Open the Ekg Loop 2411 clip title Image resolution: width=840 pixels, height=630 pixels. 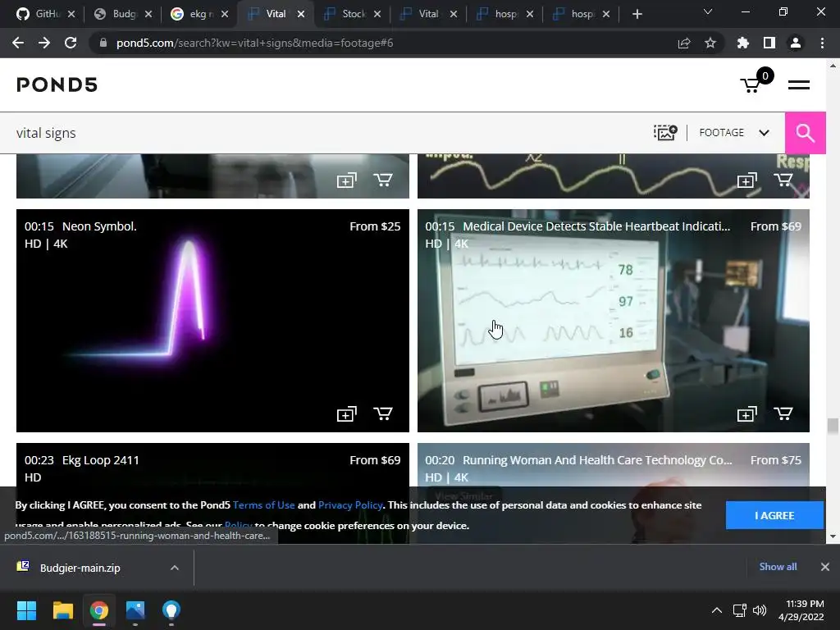coord(101,460)
